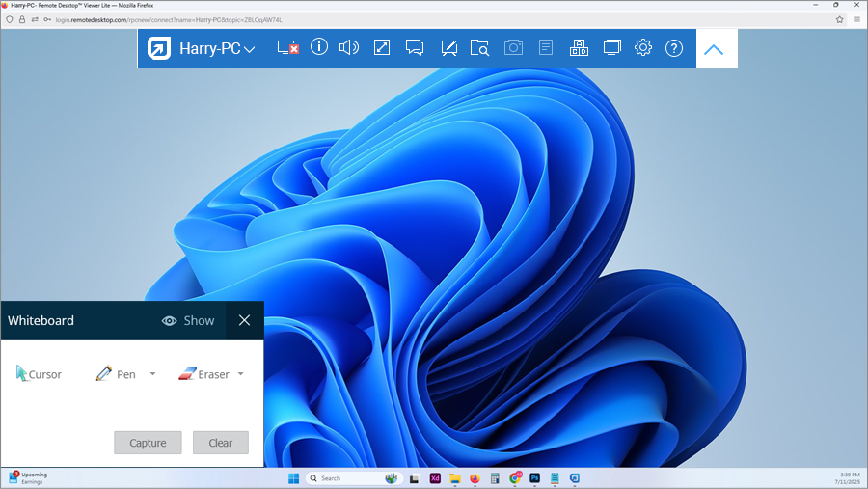Image resolution: width=868 pixels, height=489 pixels.
Task: Open the chat bubbles icon
Action: click(x=415, y=48)
